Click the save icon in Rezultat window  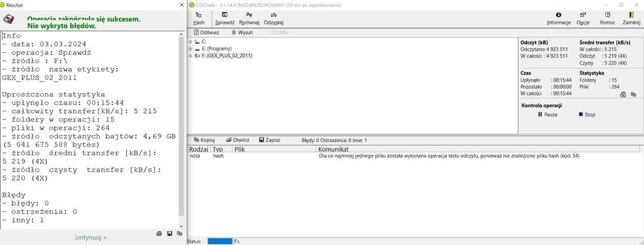[169, 233]
